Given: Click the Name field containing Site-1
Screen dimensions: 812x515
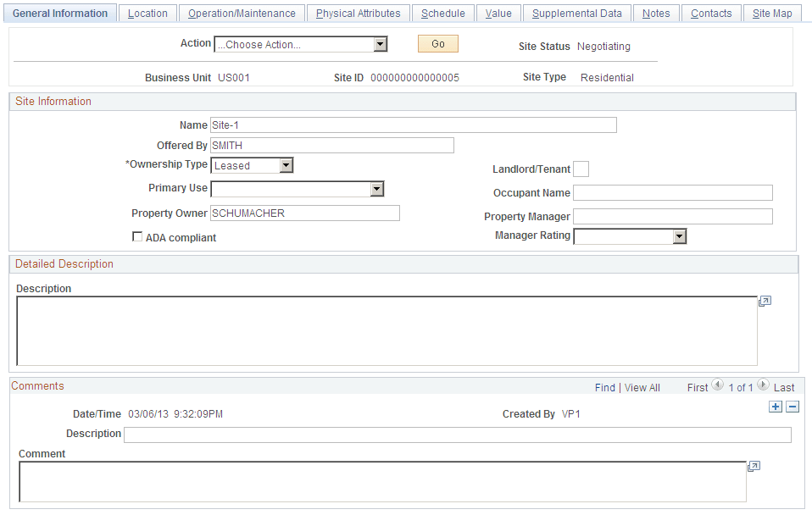Looking at the screenshot, I should pos(414,125).
